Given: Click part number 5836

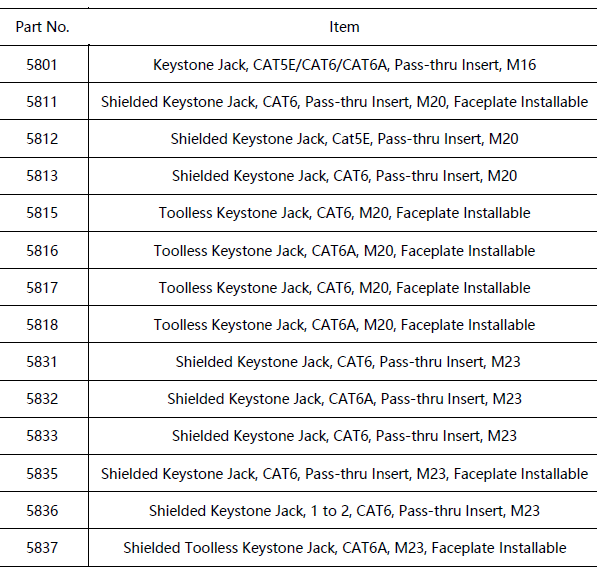Looking at the screenshot, I should 42,511.
